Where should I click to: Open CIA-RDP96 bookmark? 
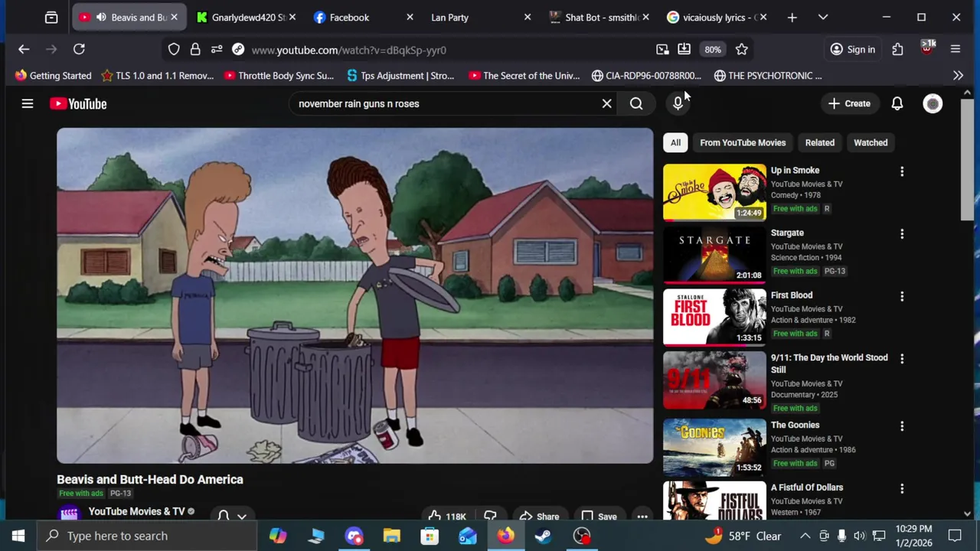click(x=646, y=75)
